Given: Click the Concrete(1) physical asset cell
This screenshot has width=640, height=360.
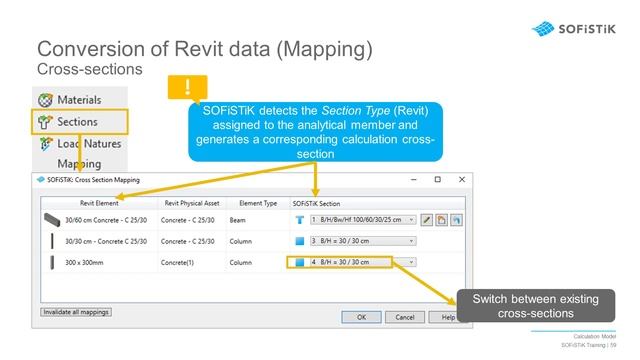Looking at the screenshot, I should 177,262.
